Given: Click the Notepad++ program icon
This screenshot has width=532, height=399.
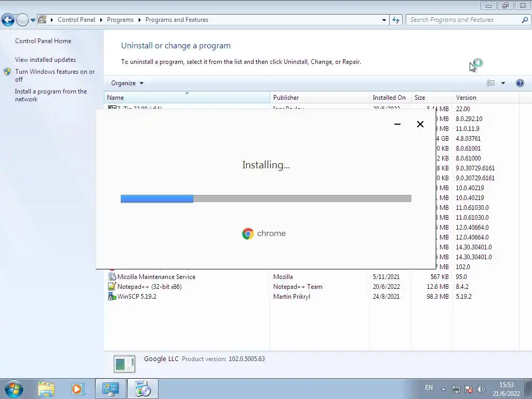Looking at the screenshot, I should 112,286.
